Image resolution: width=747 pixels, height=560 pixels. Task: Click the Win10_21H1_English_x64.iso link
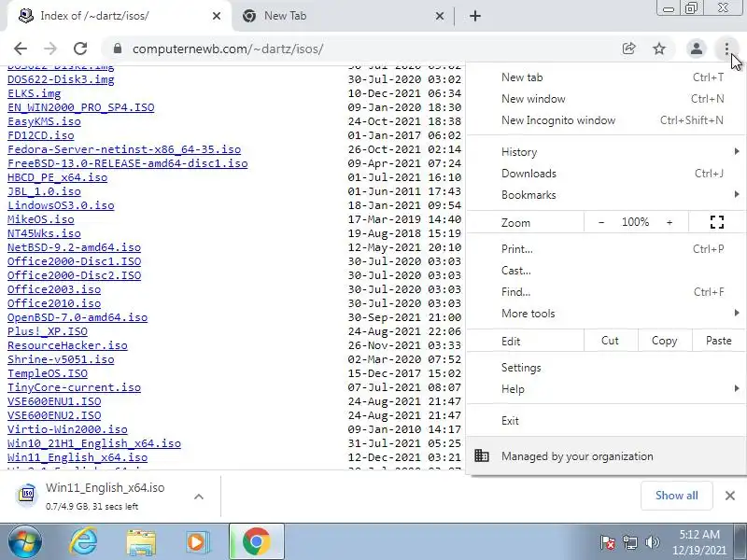pyautogui.click(x=94, y=443)
